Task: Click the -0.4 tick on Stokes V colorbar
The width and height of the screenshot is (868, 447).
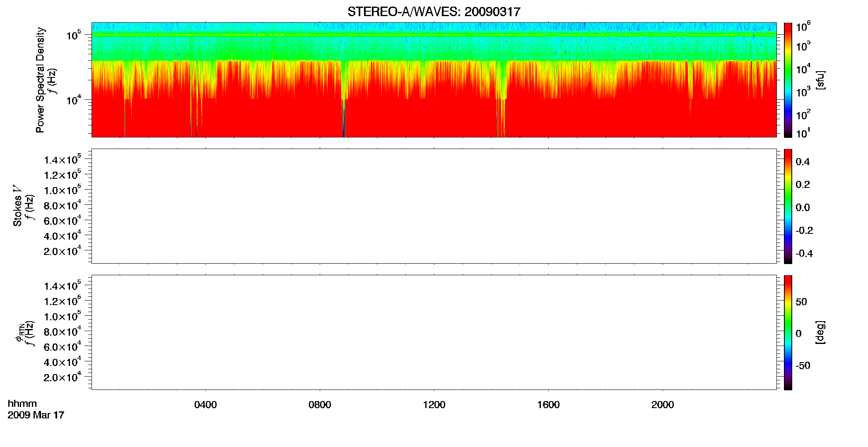Action: point(804,253)
